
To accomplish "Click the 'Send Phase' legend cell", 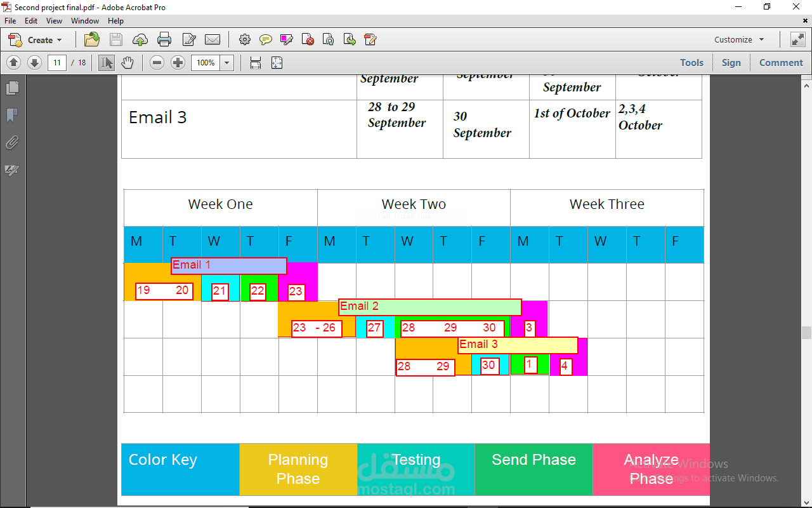I will (534, 469).
